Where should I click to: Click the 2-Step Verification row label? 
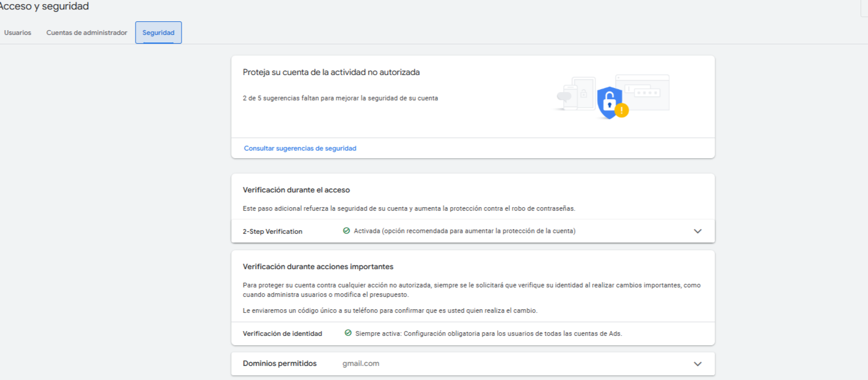coord(272,231)
